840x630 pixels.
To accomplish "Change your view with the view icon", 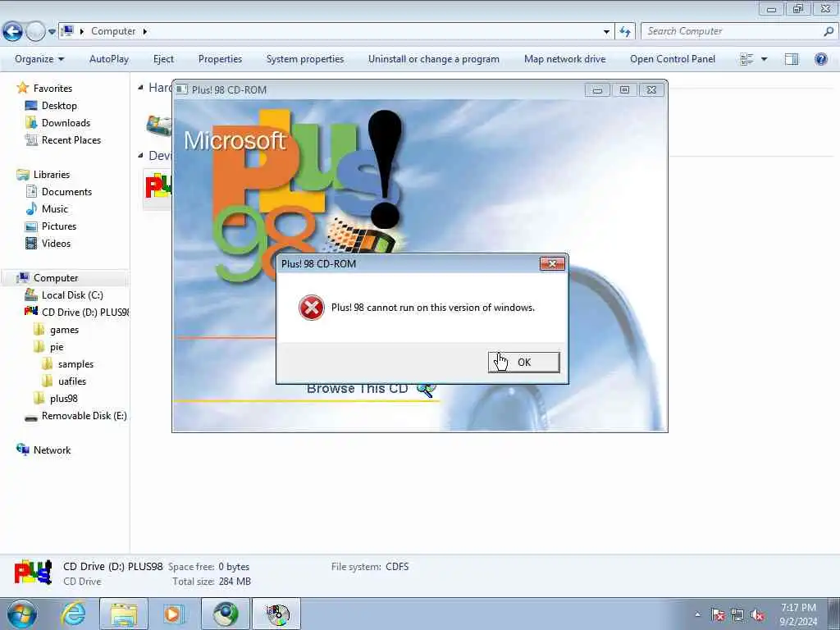I will click(x=746, y=59).
